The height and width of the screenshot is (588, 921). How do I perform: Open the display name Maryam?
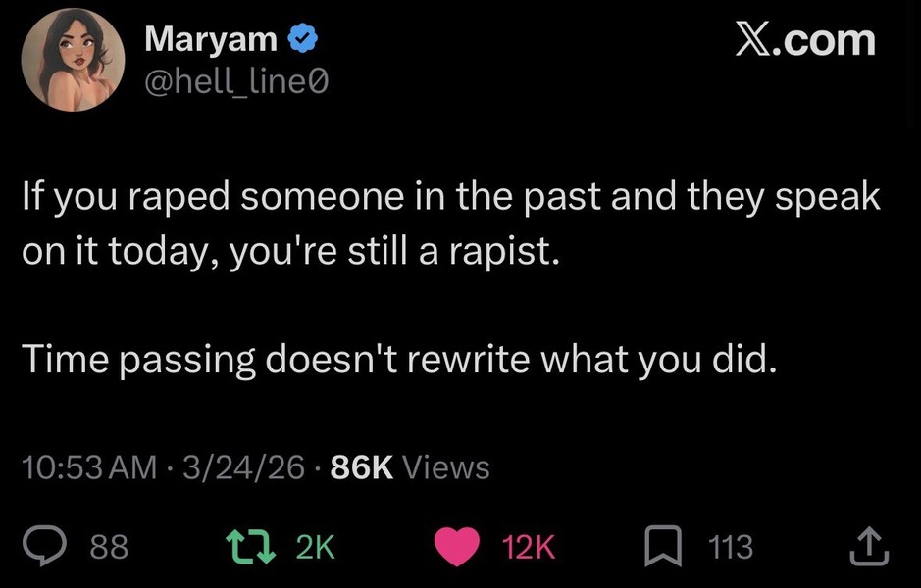pyautogui.click(x=211, y=40)
